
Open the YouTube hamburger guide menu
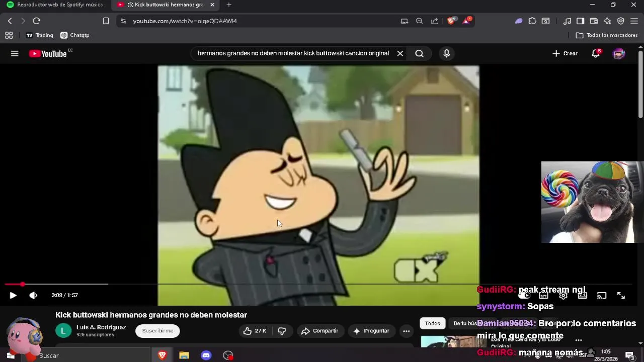click(15, 53)
